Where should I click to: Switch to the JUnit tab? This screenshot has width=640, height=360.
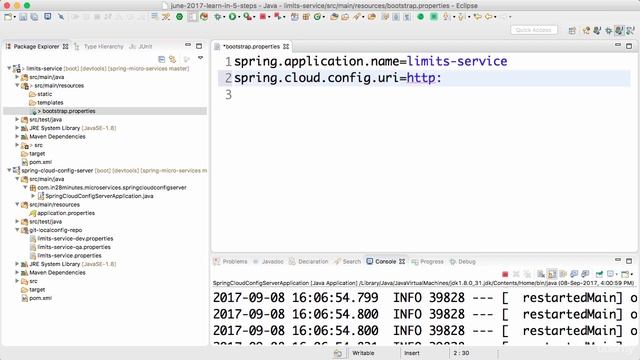(x=141, y=47)
